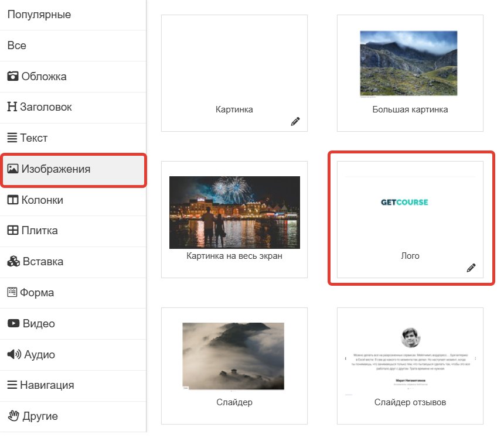The width and height of the screenshot is (504, 438).
Task: Select the GETCOURSE logo preview
Action: click(405, 202)
